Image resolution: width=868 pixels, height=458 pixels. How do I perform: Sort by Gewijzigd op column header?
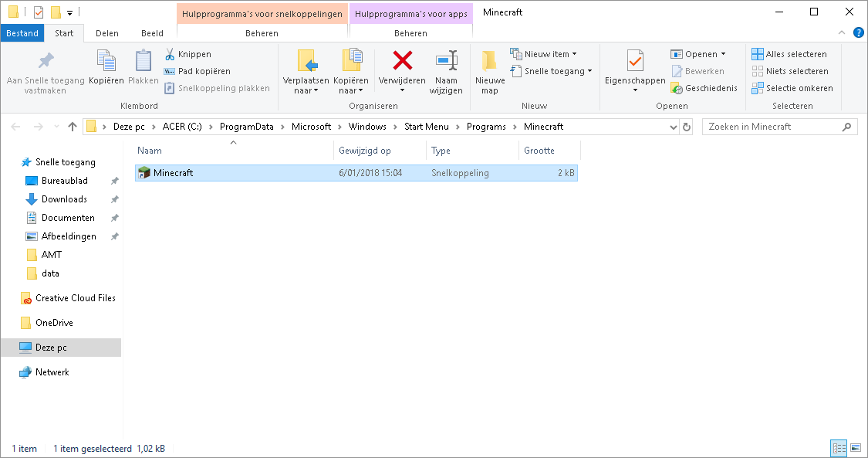(x=380, y=151)
